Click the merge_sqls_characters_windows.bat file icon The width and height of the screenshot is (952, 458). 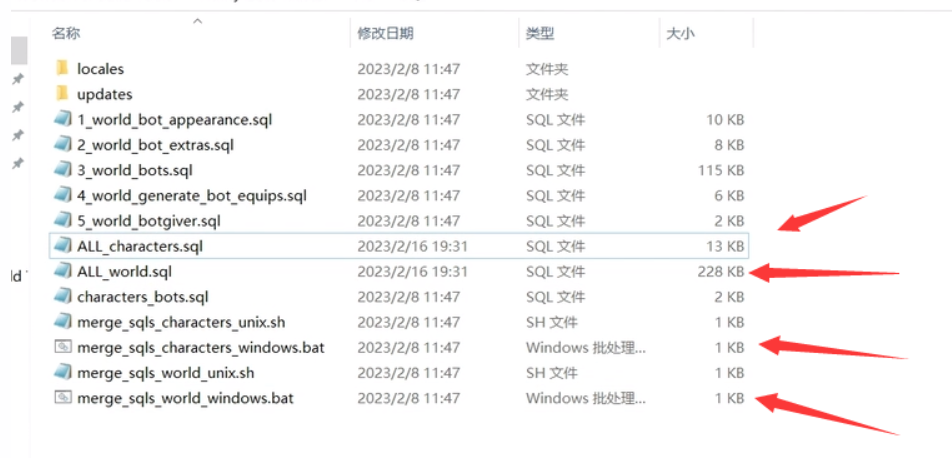[x=62, y=347]
